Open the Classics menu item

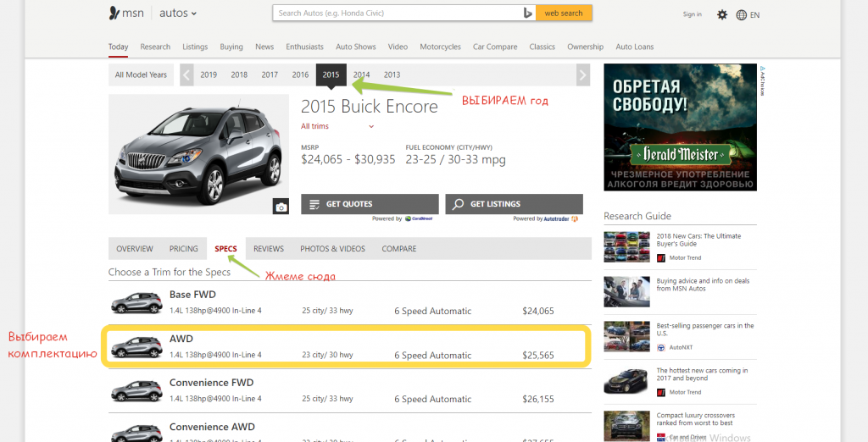pos(542,47)
